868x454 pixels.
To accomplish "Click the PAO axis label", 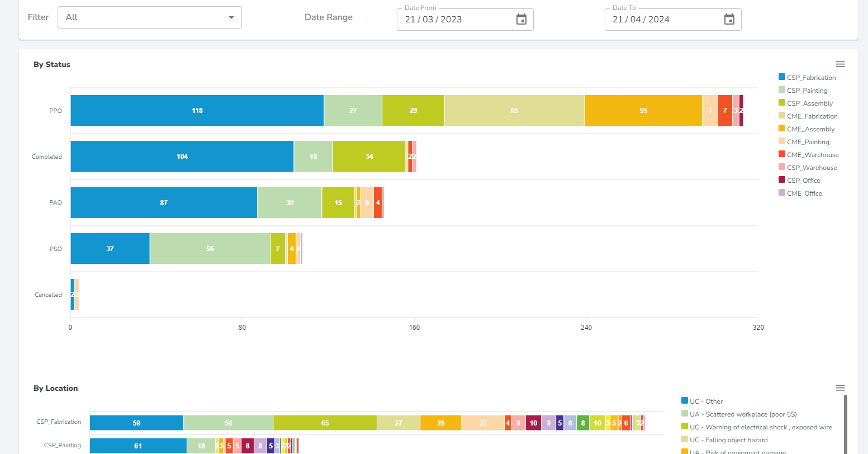I will (55, 202).
